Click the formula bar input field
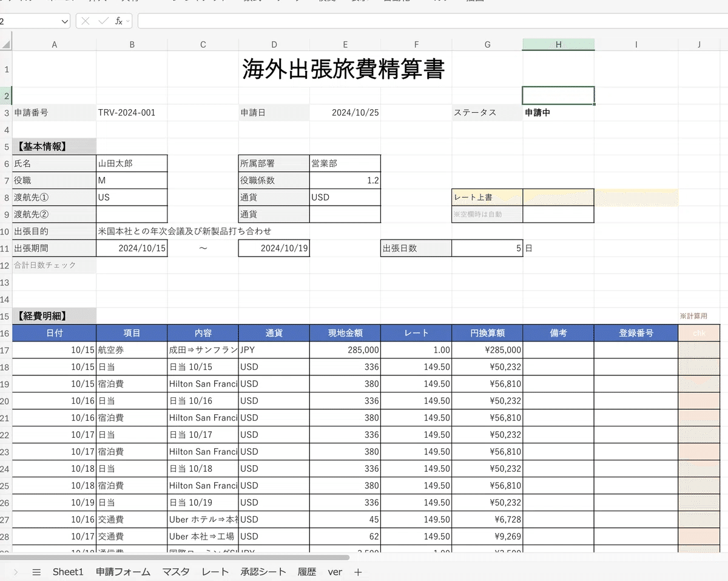 point(425,21)
